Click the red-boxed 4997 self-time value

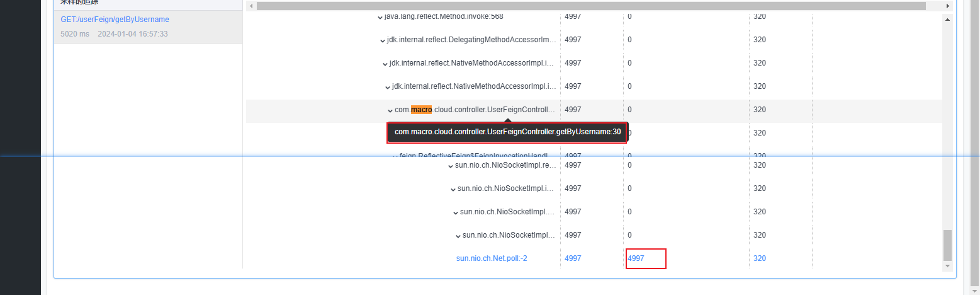point(636,258)
